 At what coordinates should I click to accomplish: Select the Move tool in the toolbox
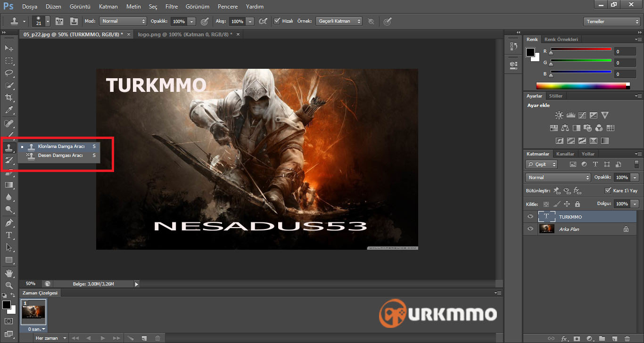pyautogui.click(x=9, y=49)
